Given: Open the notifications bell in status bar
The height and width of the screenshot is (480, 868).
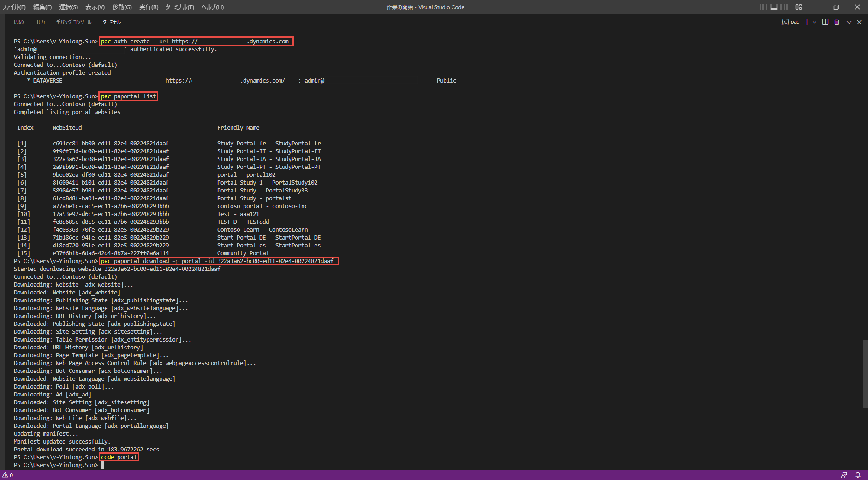Looking at the screenshot, I should point(858,475).
